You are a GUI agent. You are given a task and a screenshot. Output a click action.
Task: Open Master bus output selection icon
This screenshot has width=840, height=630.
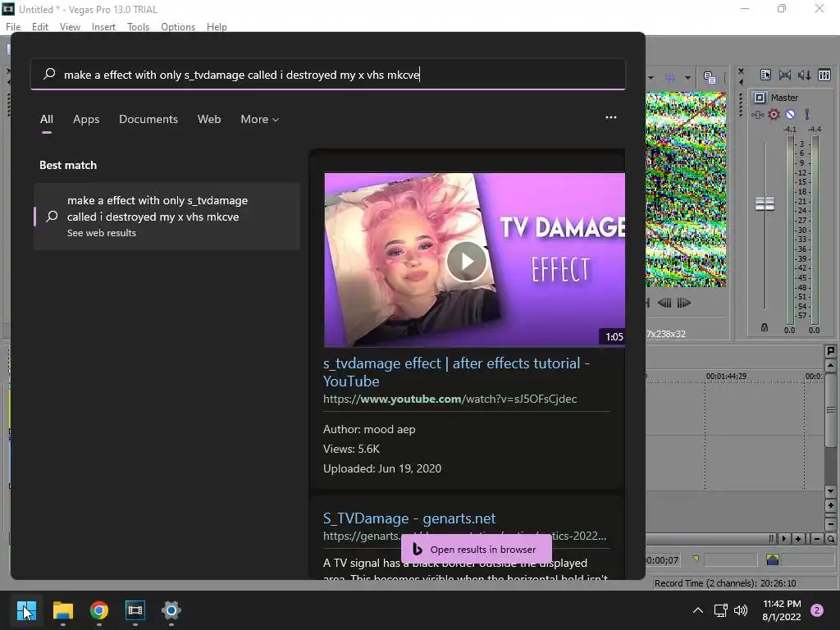pos(760,98)
